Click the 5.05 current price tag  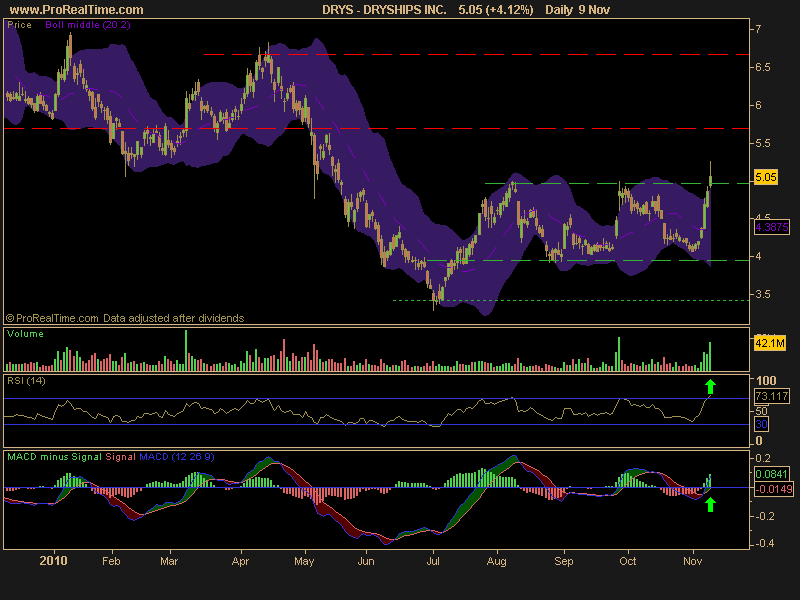766,177
